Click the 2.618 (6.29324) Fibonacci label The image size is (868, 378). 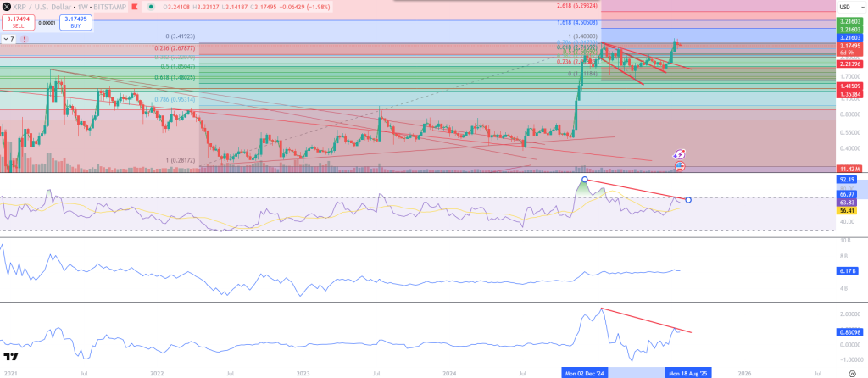pyautogui.click(x=578, y=6)
